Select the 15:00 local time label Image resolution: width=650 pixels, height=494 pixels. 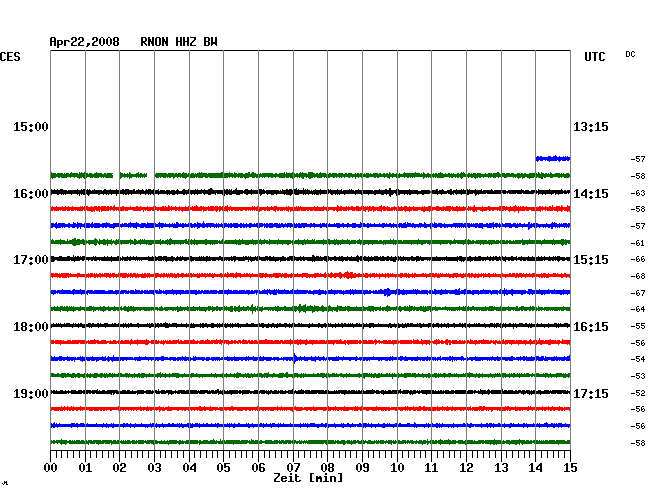(x=31, y=127)
